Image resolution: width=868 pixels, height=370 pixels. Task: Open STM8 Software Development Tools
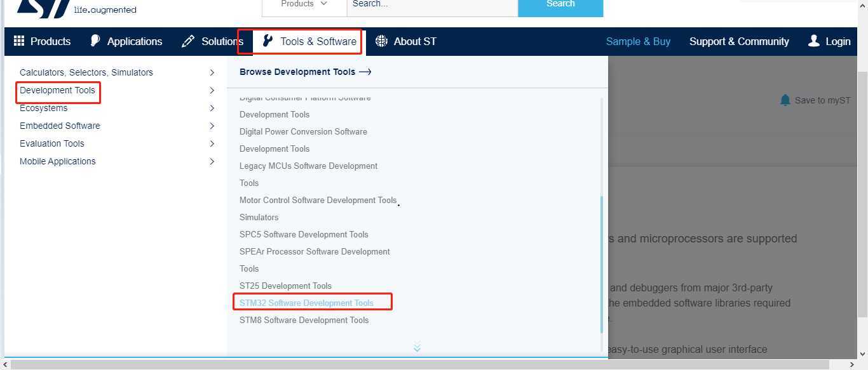click(x=304, y=320)
